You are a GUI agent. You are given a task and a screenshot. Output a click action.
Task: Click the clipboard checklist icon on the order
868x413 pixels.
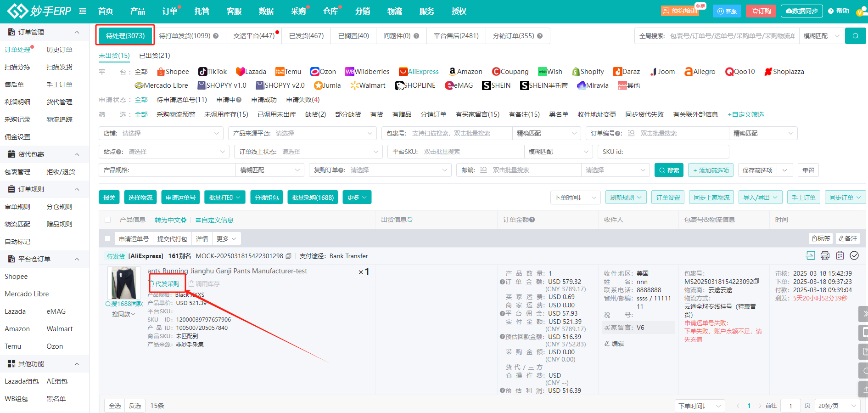[x=840, y=255]
